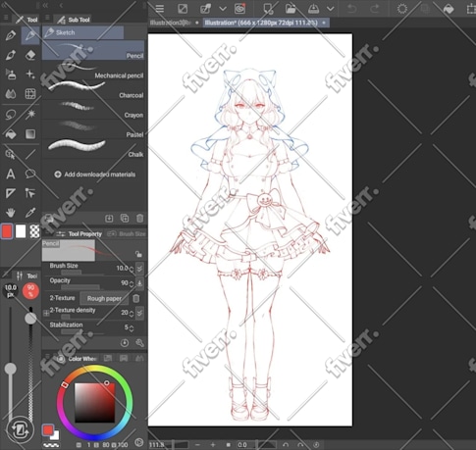
Task: Select the Operation object tool
Action: click(11, 154)
